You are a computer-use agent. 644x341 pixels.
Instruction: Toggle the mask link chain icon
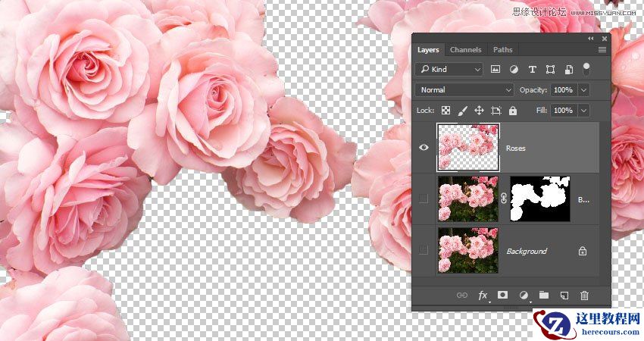pos(504,199)
